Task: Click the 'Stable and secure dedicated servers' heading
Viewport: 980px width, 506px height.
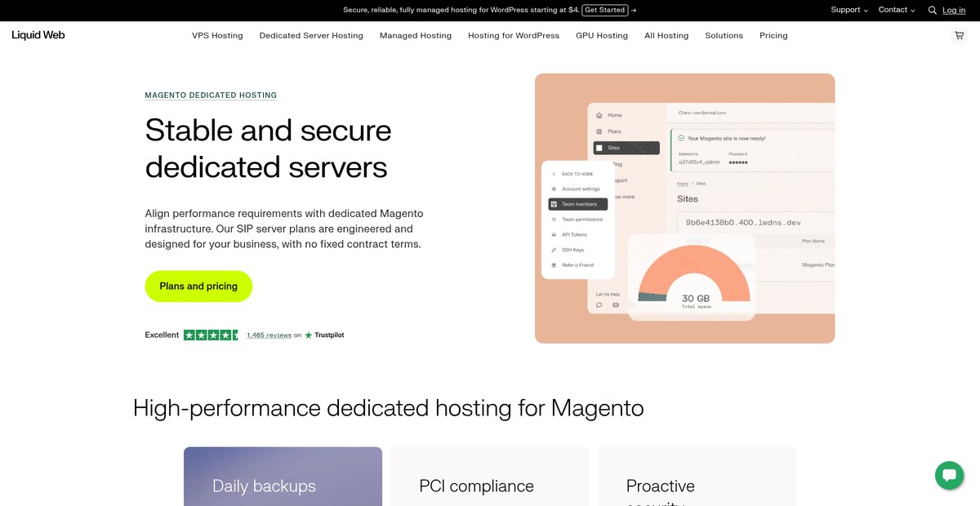Action: [268, 149]
